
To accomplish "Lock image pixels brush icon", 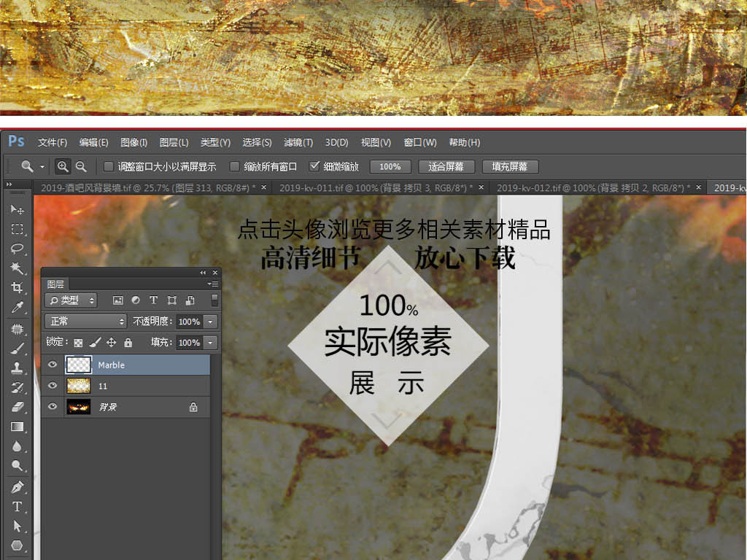I will point(95,343).
